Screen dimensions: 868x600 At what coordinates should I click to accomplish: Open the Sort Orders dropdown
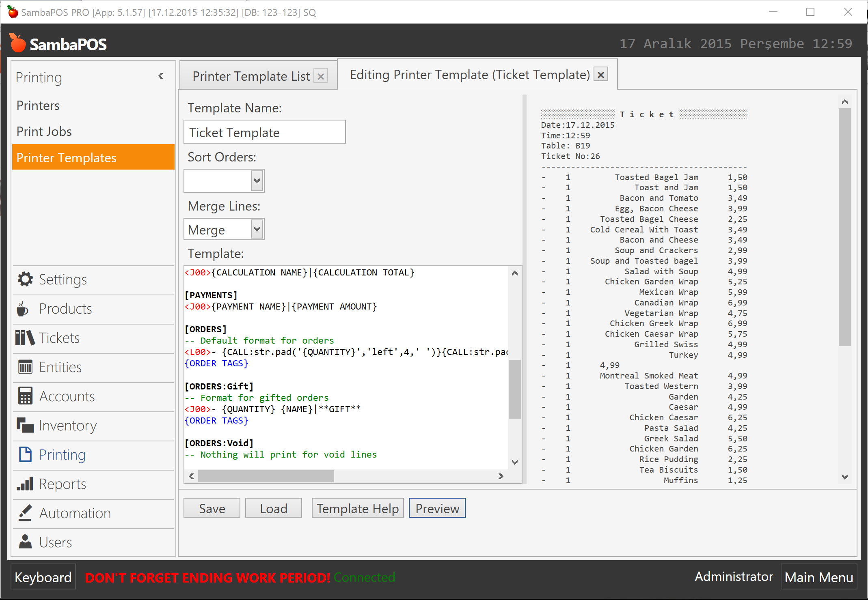click(256, 181)
